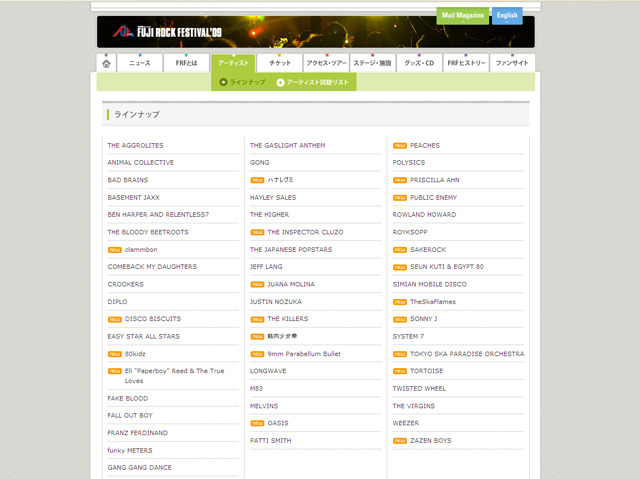Open the チケット tab
This screenshot has height=479, width=640.
(x=280, y=63)
